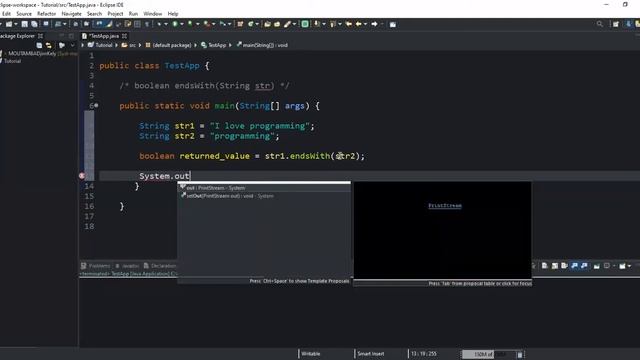
Task: Toggle Show Whitespace Characters paragraph icon
Action: 147,24
